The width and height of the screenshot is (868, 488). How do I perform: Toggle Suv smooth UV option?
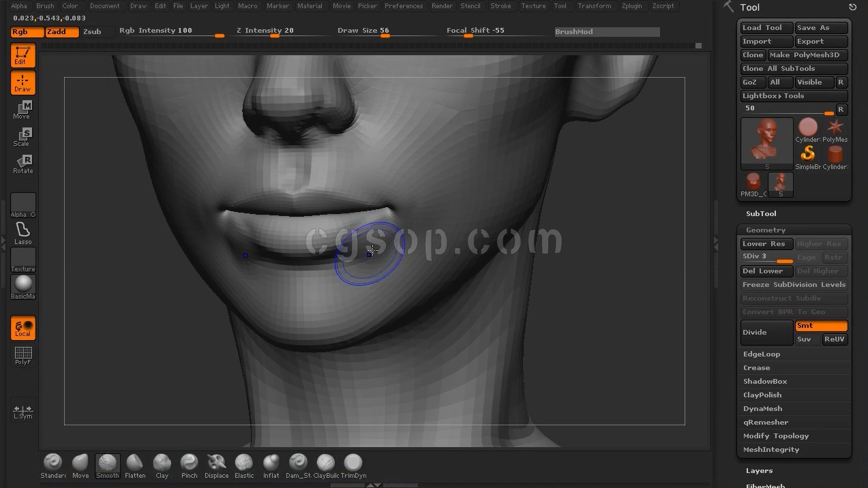click(807, 339)
